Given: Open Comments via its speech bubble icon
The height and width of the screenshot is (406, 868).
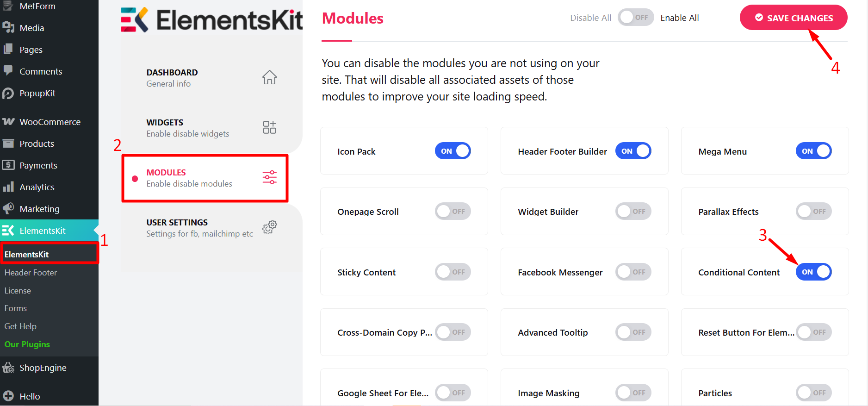Looking at the screenshot, I should pos(9,71).
